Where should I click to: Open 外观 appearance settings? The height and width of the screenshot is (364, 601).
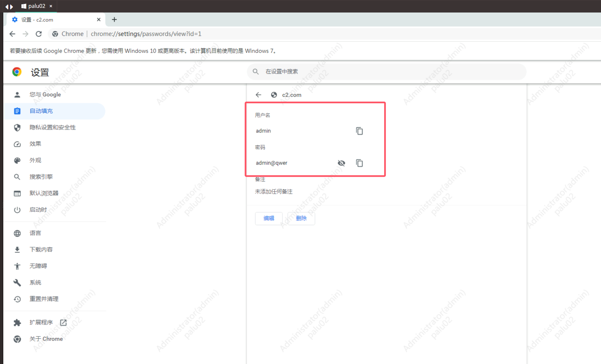pyautogui.click(x=35, y=160)
